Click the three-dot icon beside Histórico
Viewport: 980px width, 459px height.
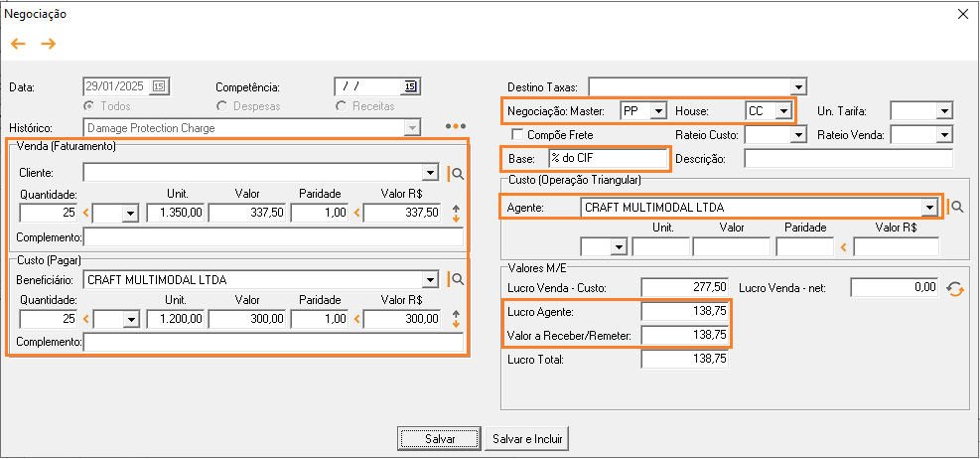456,126
